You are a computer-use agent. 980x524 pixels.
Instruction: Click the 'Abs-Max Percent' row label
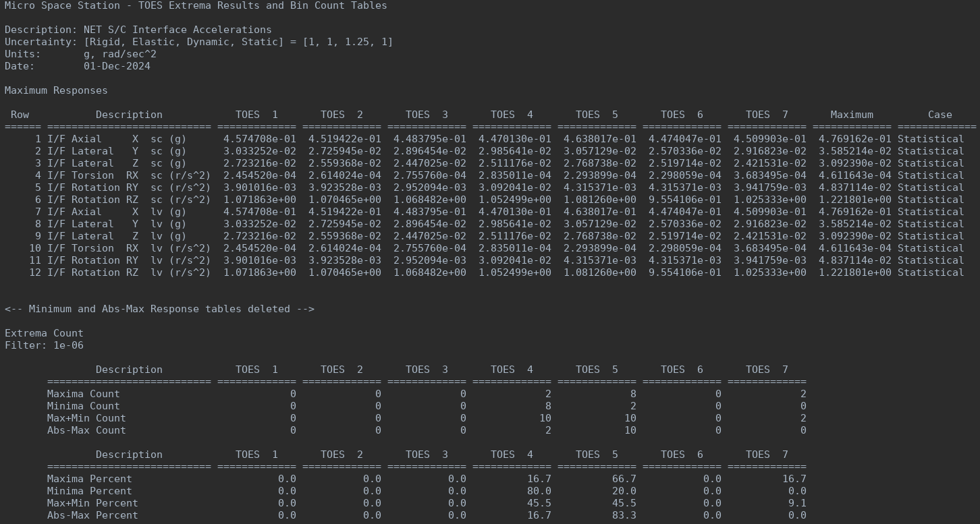tap(92, 515)
